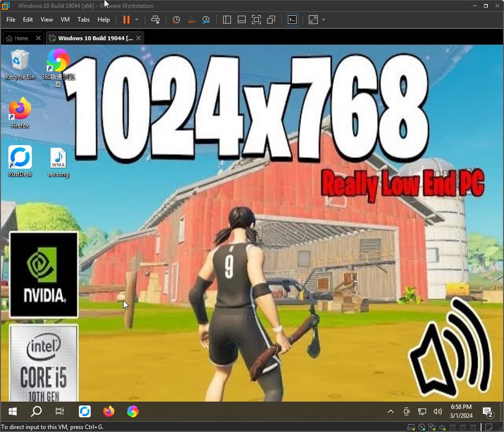This screenshot has width=504, height=432.
Task: Open the guest network tray icon
Action: coord(422,411)
